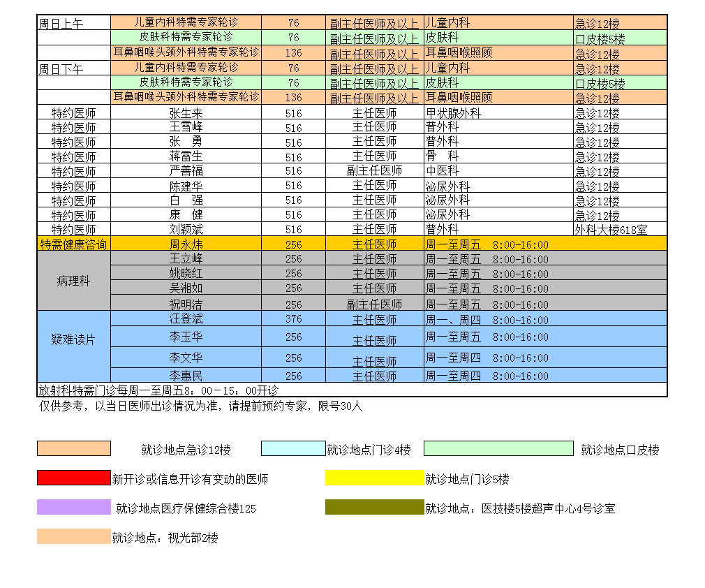Click the 就诊地点医疗保健综合楼125 label
705x588 pixels.
pos(186,508)
